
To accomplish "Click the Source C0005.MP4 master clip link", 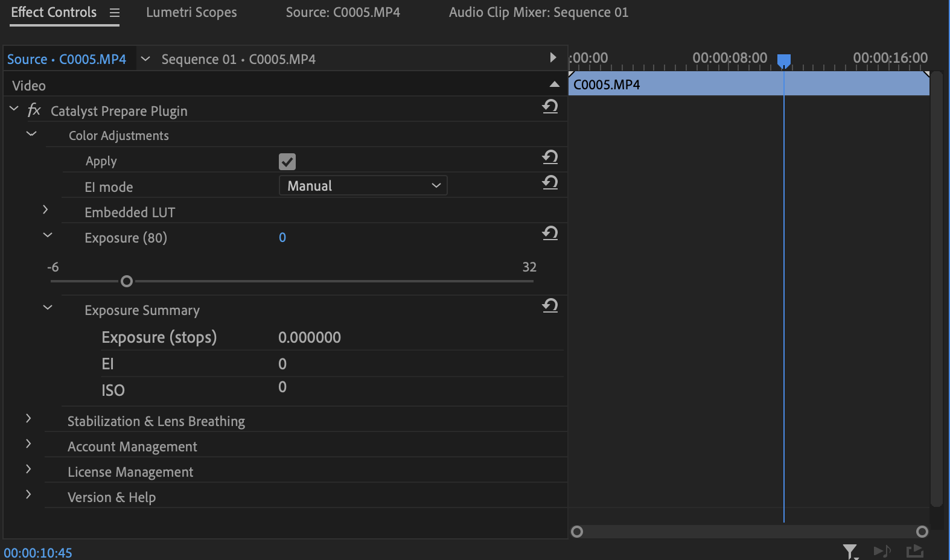I will tap(66, 59).
